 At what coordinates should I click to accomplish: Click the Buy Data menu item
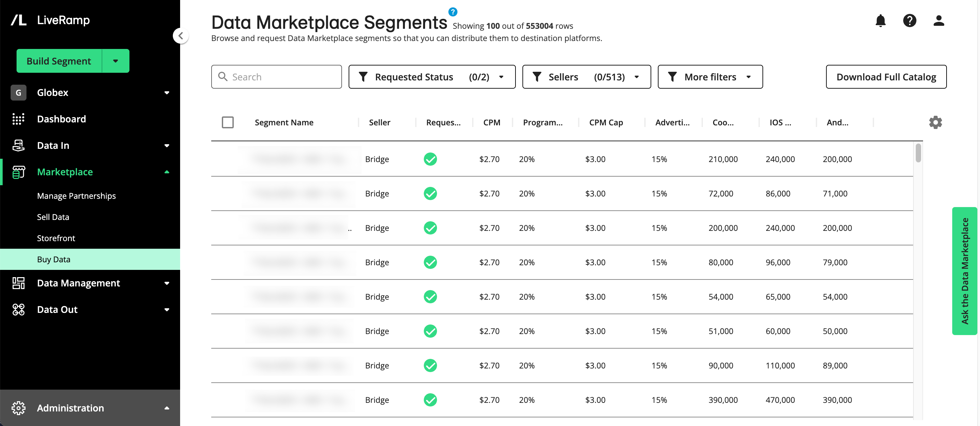coord(53,259)
